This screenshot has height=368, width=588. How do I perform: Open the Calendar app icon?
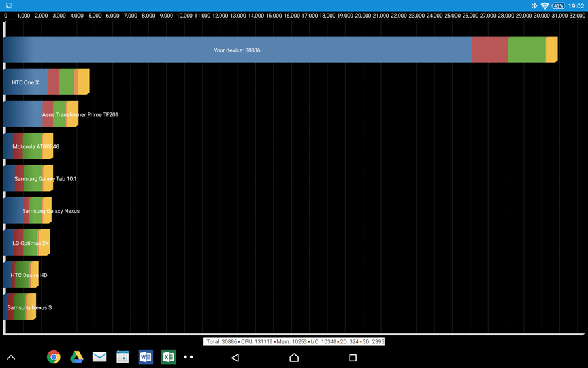123,357
